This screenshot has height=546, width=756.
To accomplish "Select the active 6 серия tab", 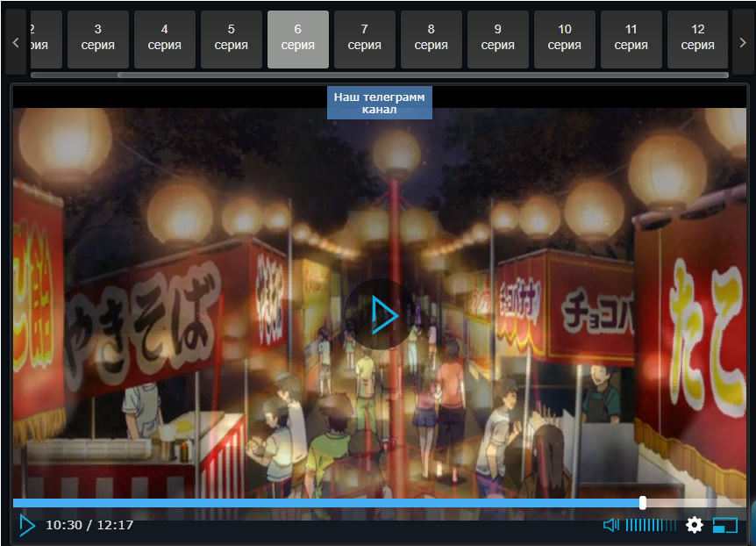I will click(298, 39).
